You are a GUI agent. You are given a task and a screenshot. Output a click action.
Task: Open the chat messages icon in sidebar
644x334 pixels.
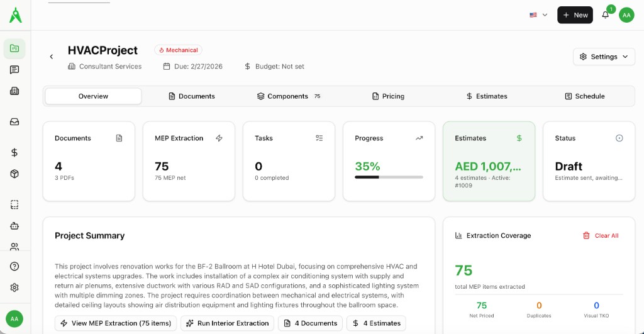14,70
